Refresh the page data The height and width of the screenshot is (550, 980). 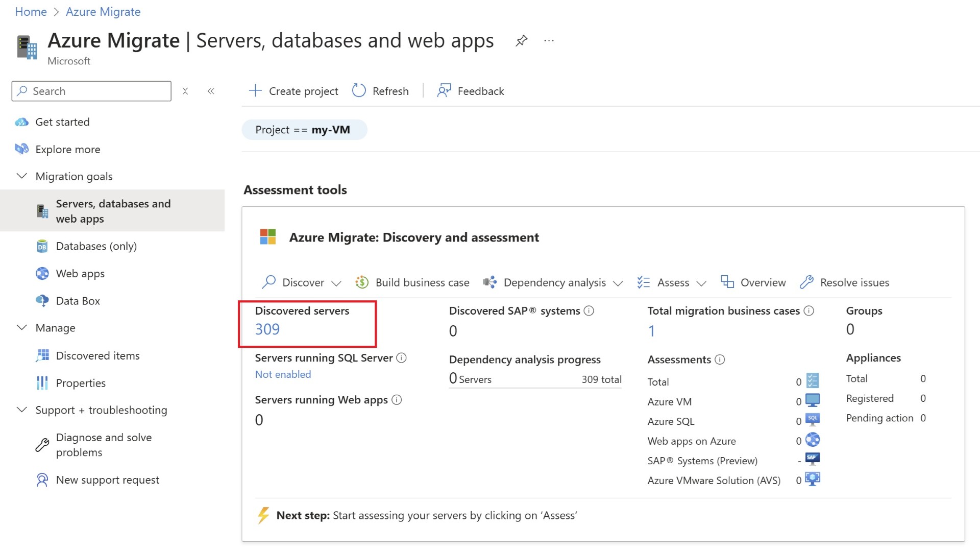click(x=381, y=91)
